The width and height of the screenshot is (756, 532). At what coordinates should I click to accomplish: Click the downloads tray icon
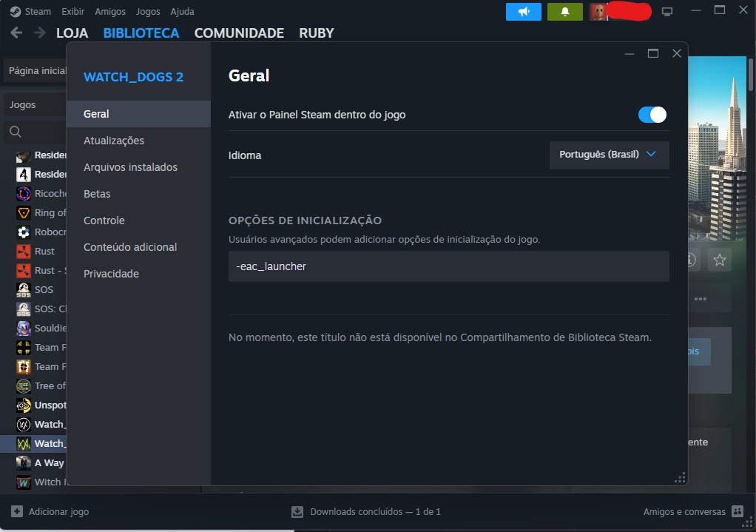click(297, 512)
